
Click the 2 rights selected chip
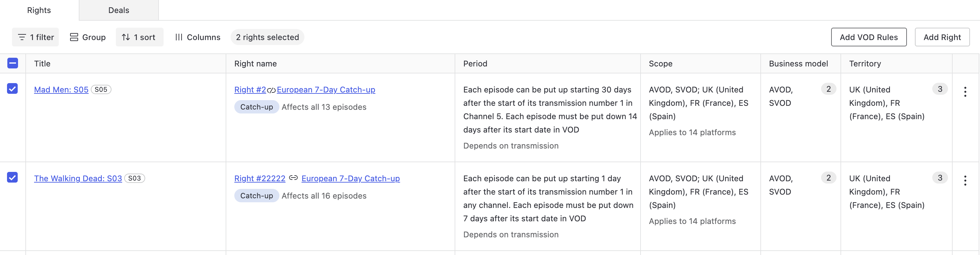pos(267,37)
